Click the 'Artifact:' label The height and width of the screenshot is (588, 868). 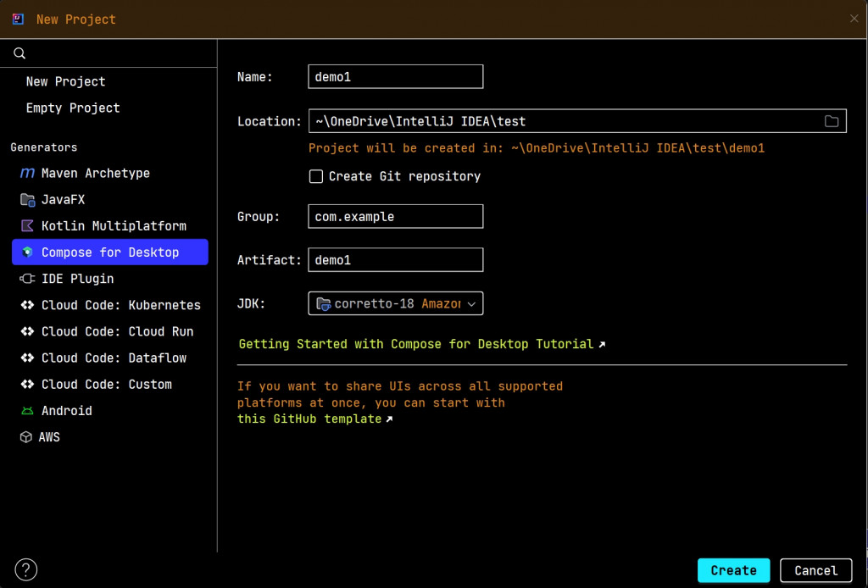(269, 260)
